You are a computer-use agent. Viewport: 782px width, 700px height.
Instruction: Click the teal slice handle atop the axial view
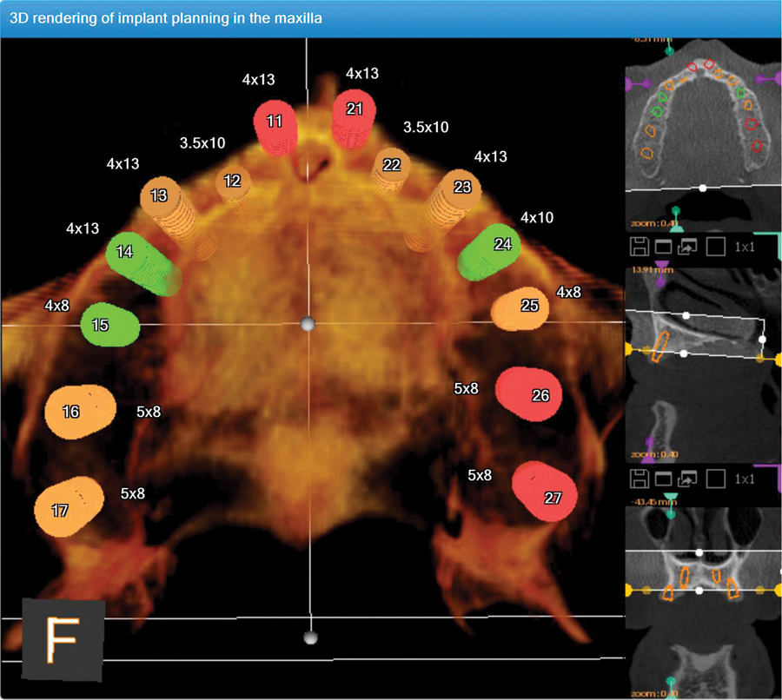668,50
